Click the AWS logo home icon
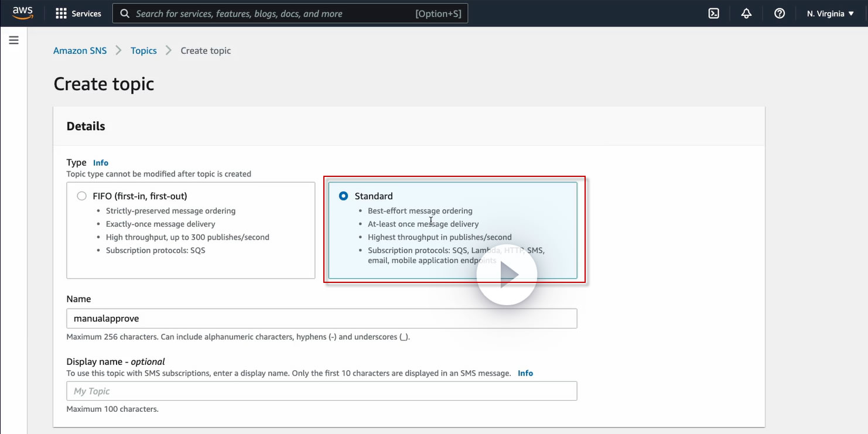Image resolution: width=868 pixels, height=434 pixels. pyautogui.click(x=22, y=13)
